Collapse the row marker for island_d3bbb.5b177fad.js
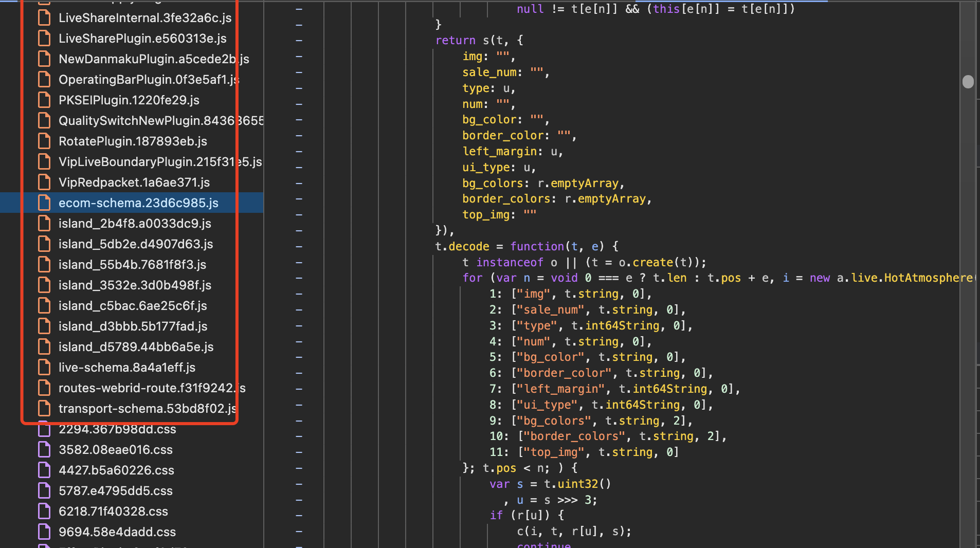Screen dimensions: 980x548 click(298, 324)
